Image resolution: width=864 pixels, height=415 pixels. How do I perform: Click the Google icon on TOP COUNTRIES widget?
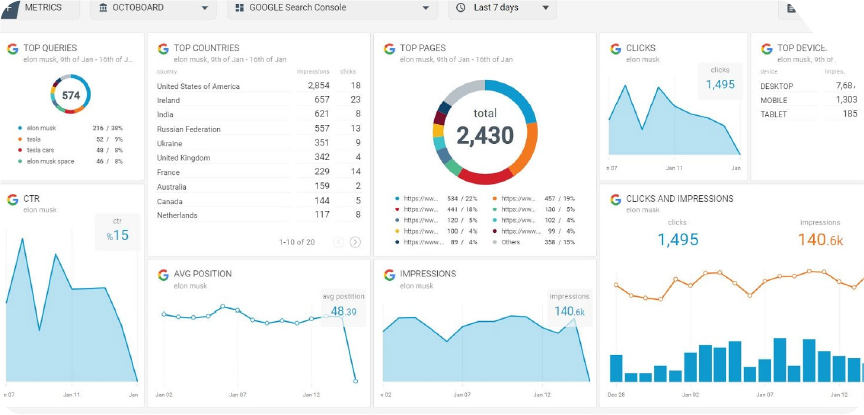(163, 48)
